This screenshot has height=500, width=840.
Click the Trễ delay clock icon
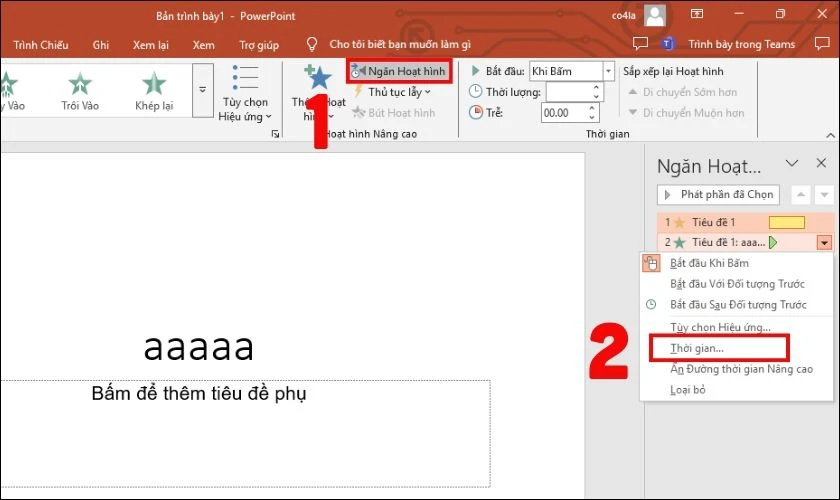[x=475, y=113]
